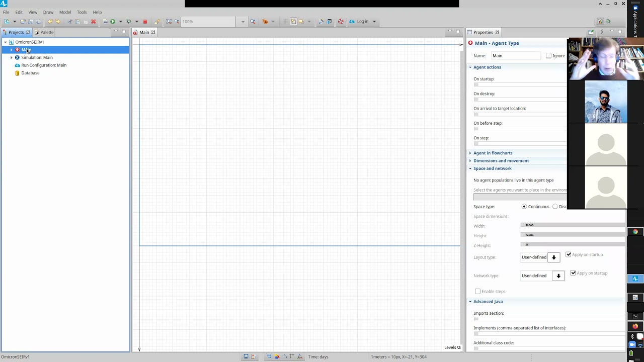Select Run Configuration: Main in tree

click(x=43, y=65)
